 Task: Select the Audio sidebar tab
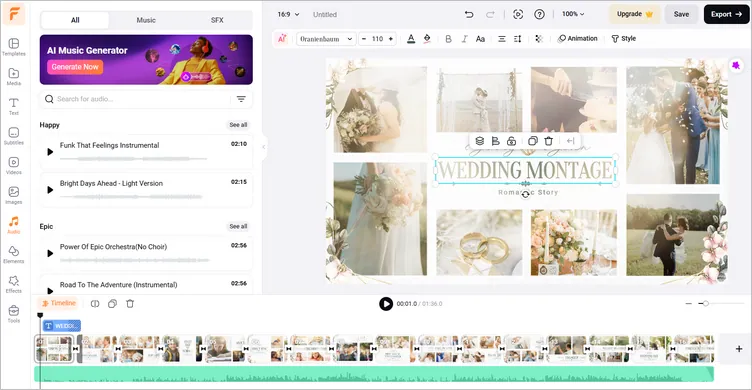pos(13,225)
